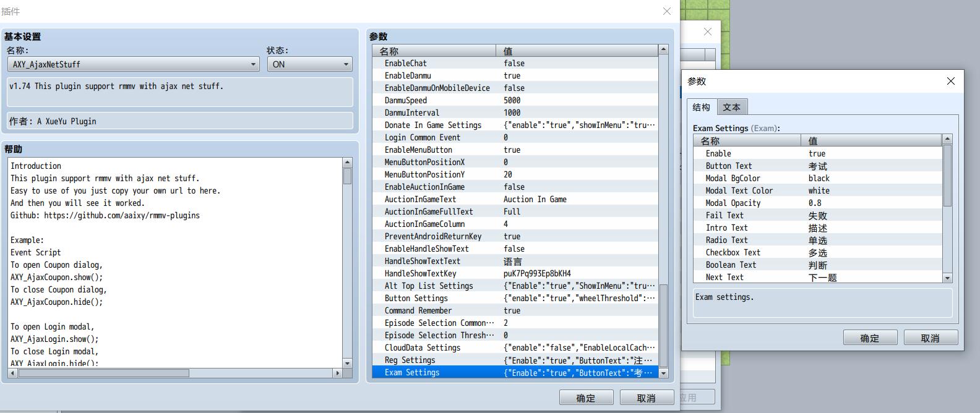Select the PreventAndroidReturnKey parameter row
The height and width of the screenshot is (413, 980).
[515, 236]
